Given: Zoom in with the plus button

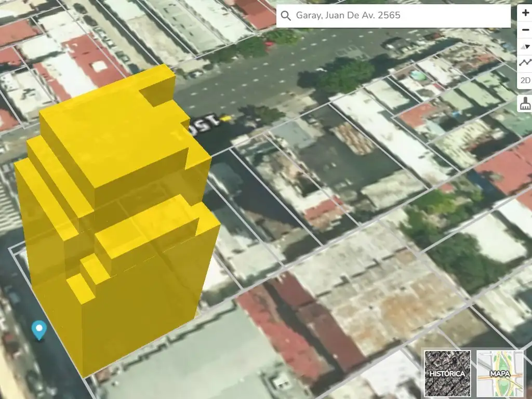Looking at the screenshot, I should coord(525,13).
